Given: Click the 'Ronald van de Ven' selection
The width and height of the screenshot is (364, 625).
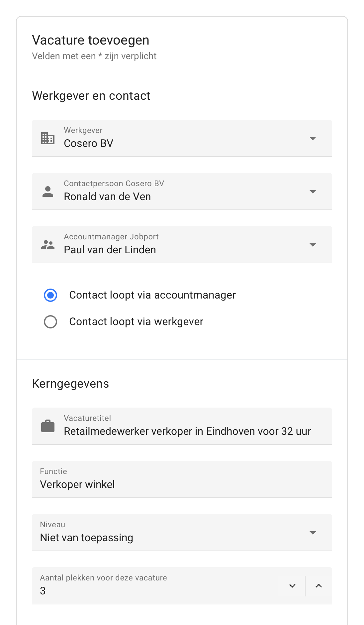Looking at the screenshot, I should click(x=107, y=196).
